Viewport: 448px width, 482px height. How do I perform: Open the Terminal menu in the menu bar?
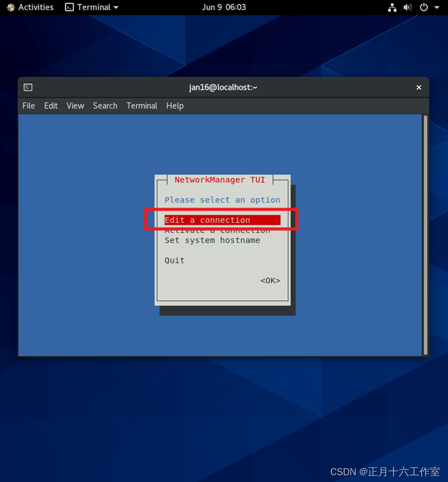click(141, 106)
